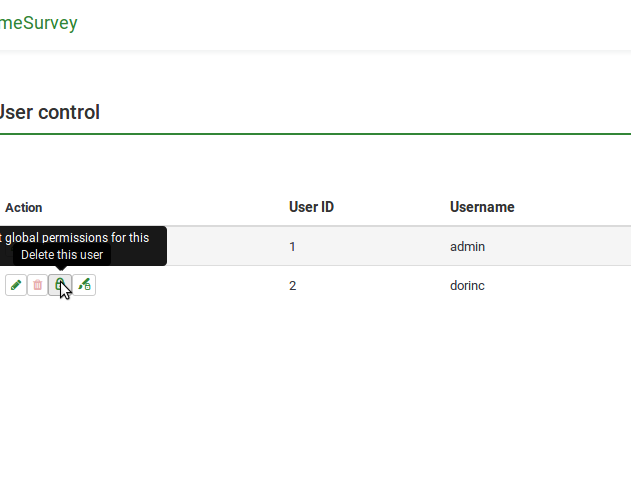Click empty page area below users table

tap(315, 400)
